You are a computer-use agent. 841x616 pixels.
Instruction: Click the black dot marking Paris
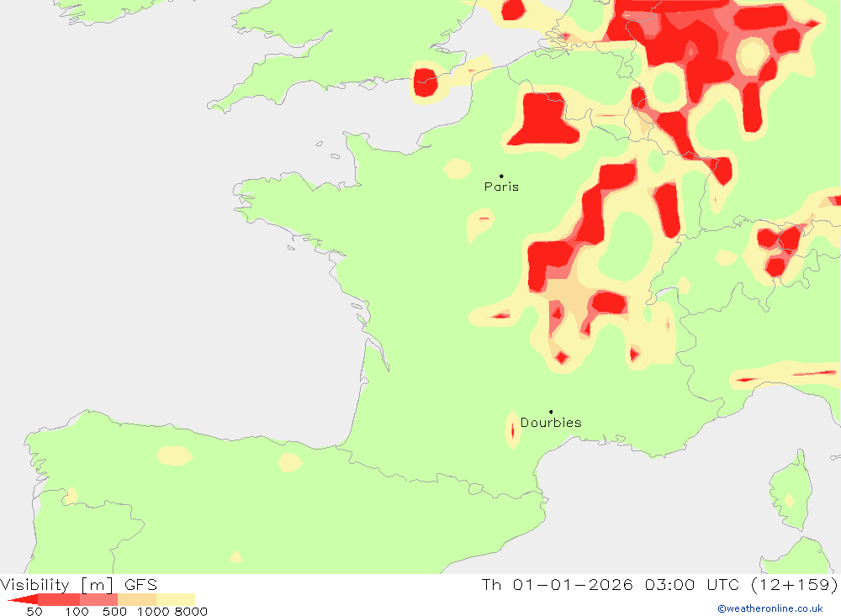pos(501,176)
